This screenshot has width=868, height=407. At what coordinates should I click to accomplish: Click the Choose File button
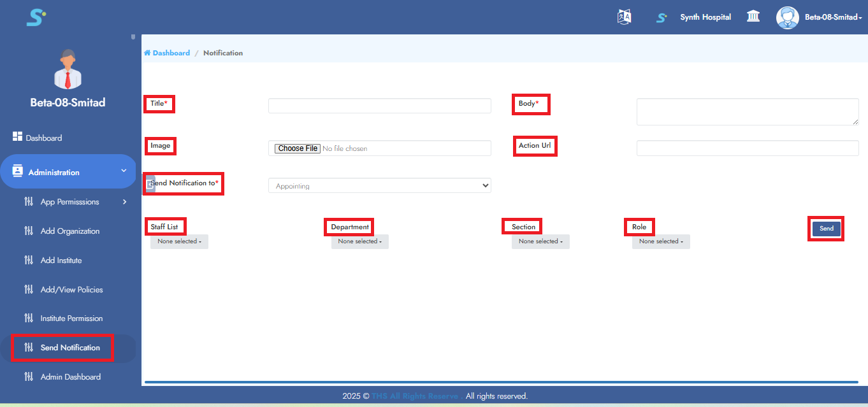click(298, 148)
